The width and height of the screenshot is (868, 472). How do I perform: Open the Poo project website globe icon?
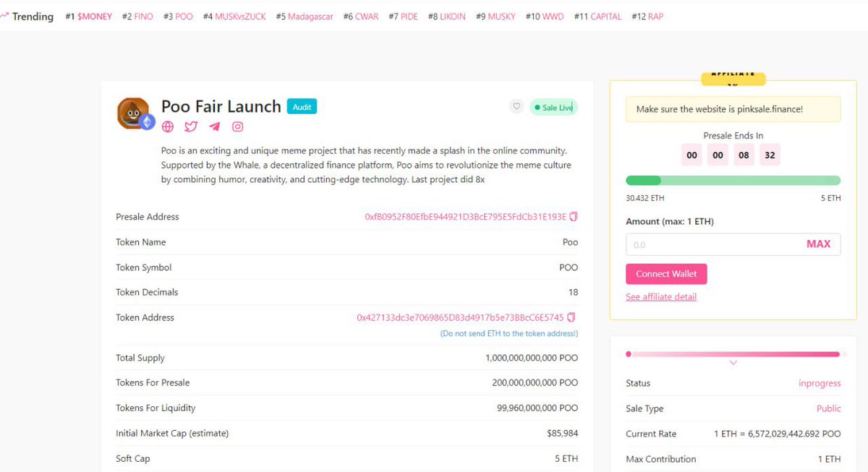point(168,126)
